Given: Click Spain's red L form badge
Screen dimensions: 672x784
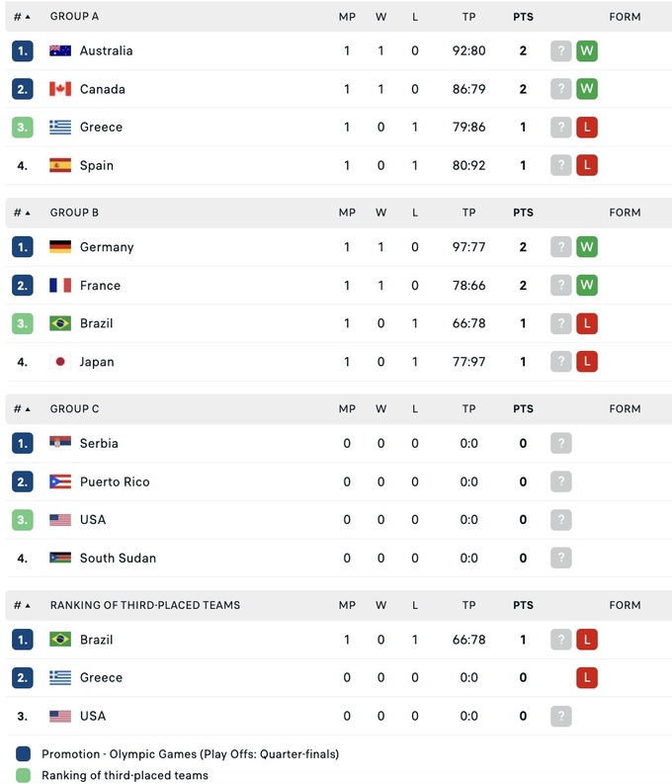Looking at the screenshot, I should coord(587,165).
